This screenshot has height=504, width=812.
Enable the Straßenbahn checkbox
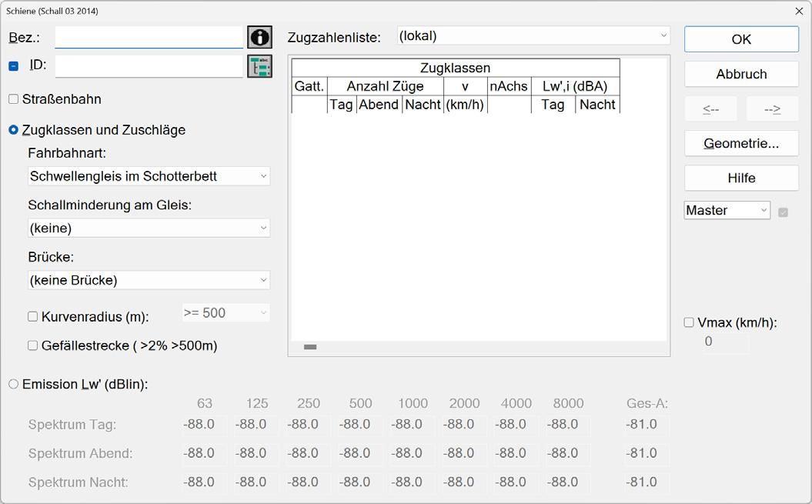(x=13, y=99)
